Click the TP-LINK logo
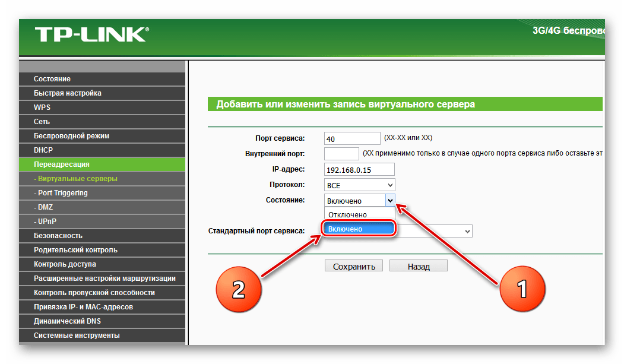The image size is (624, 364). click(90, 36)
